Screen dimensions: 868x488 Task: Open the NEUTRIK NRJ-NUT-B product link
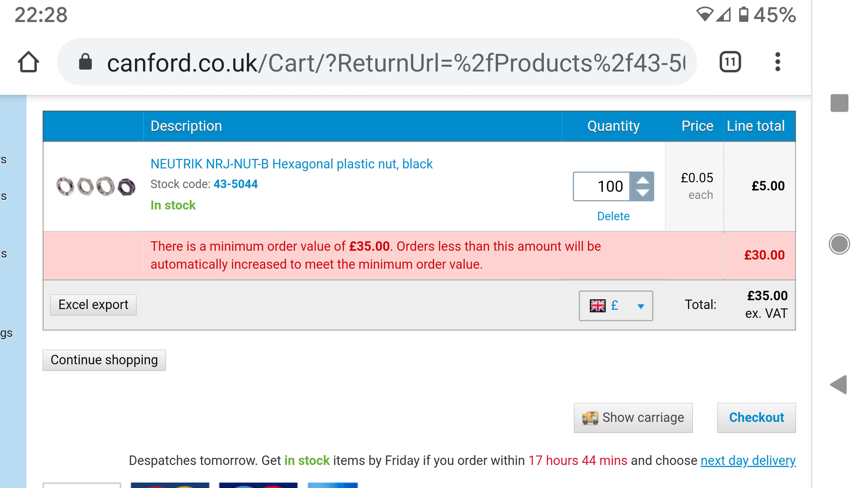click(292, 164)
